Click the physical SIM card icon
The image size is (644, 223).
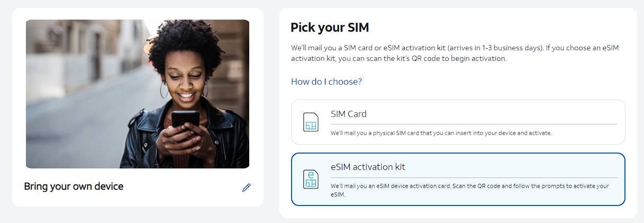click(311, 122)
